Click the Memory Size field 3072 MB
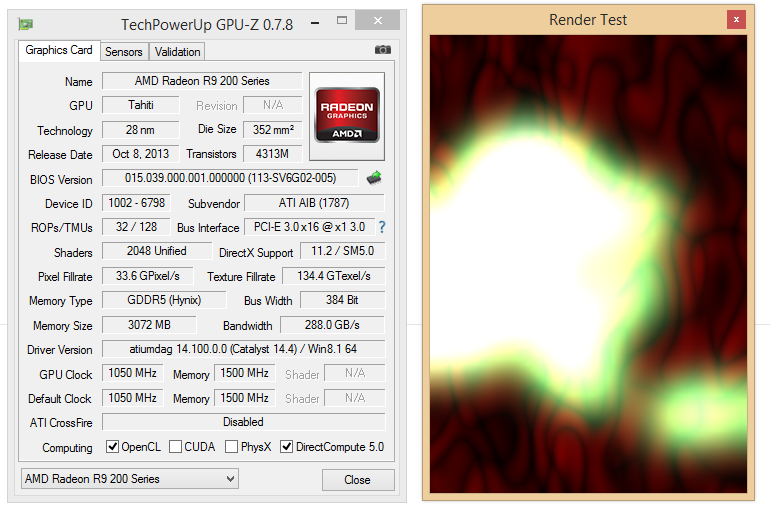The image size is (770, 517). 149,325
